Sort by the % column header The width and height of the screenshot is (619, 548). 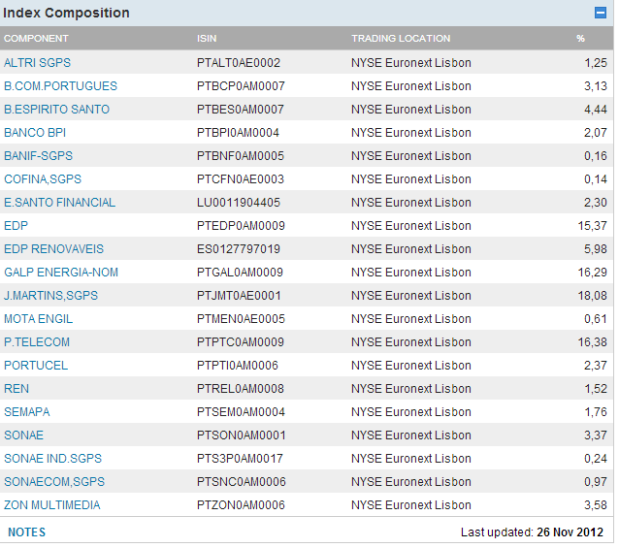(580, 39)
